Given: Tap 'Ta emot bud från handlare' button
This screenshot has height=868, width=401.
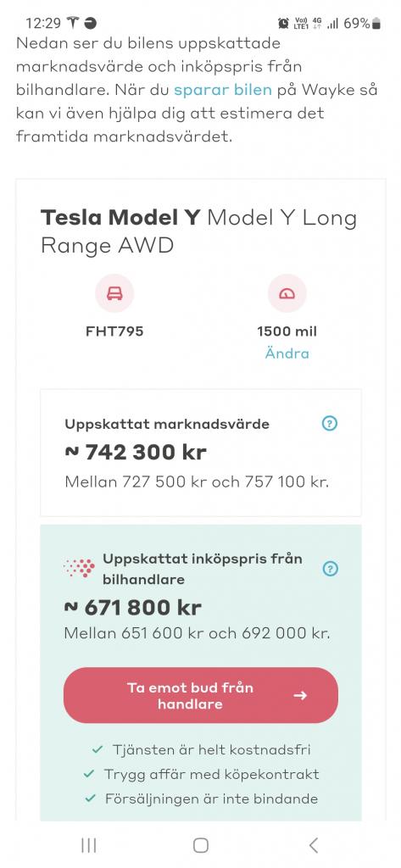Looking at the screenshot, I should click(200, 695).
